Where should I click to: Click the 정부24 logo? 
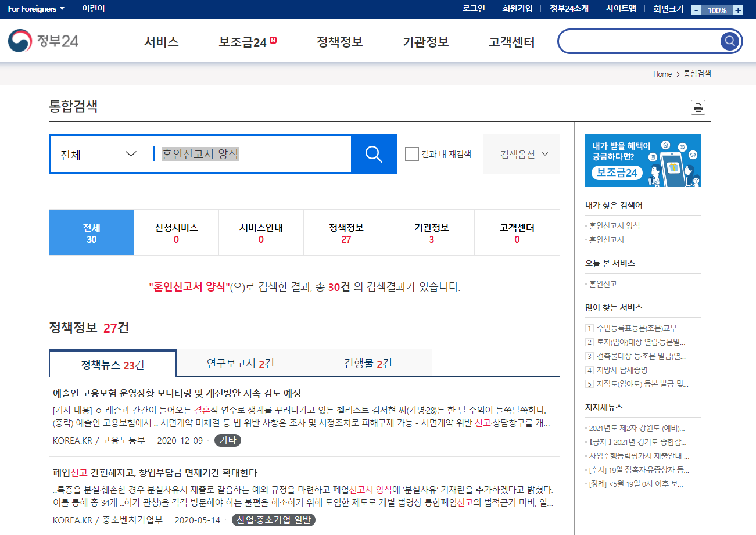tap(44, 41)
